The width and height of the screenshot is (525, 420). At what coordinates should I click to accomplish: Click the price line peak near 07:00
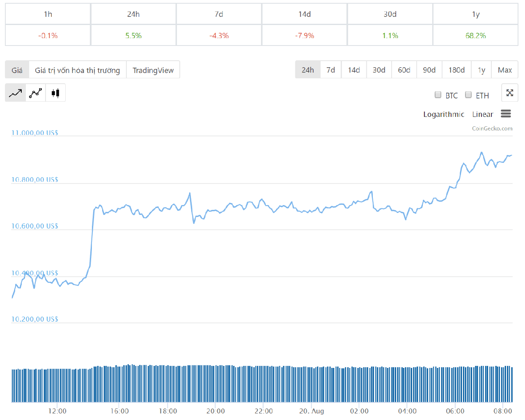coord(482,153)
